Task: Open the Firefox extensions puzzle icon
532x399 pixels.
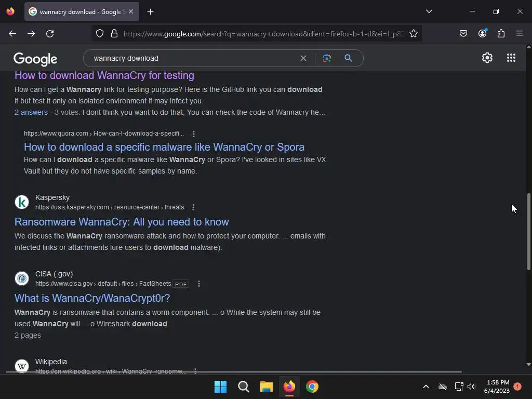Action: (501, 34)
